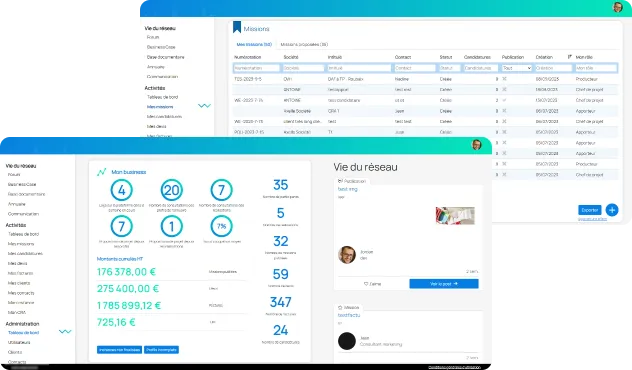Click the round blue plus button to add a mission

click(612, 210)
